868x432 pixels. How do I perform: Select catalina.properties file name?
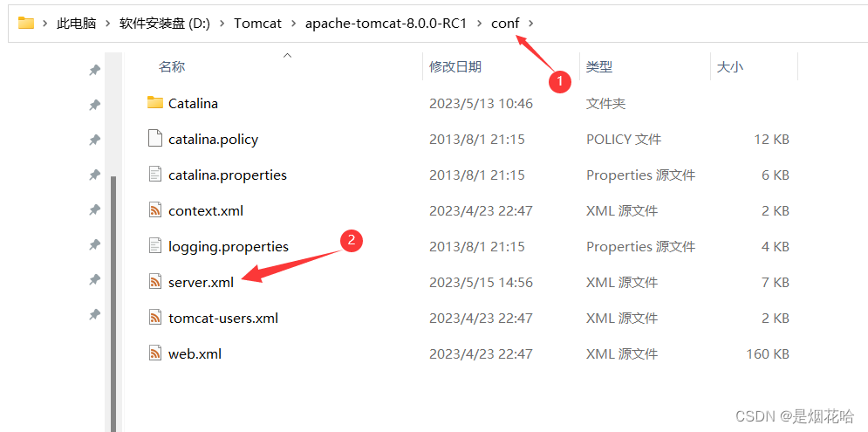228,175
